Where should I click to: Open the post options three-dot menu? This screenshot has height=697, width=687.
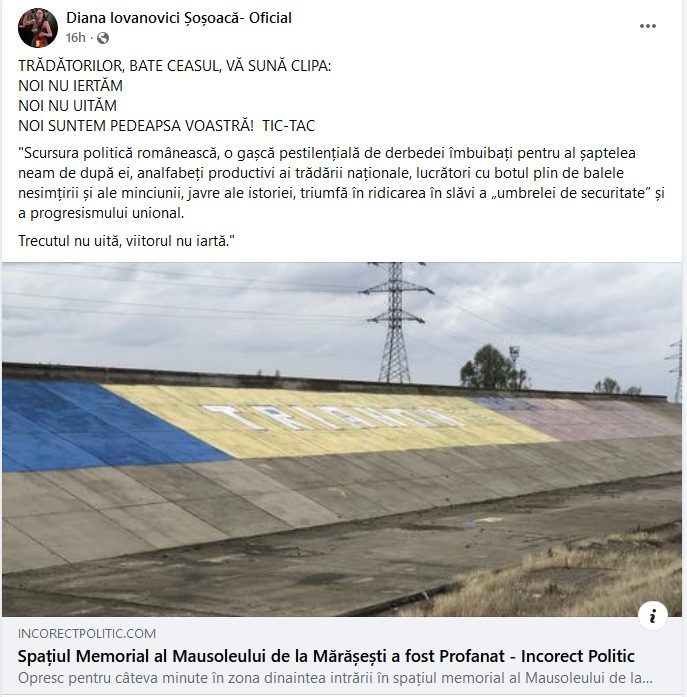click(x=647, y=26)
